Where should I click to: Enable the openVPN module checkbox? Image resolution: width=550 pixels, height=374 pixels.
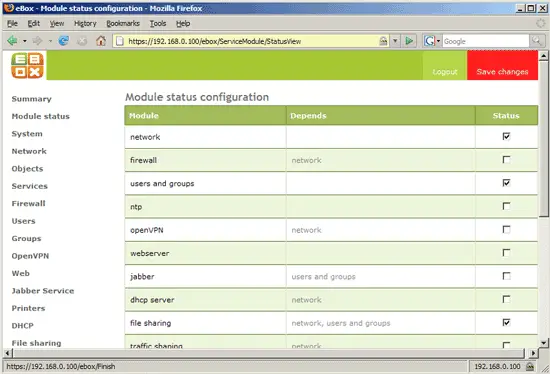click(x=506, y=230)
